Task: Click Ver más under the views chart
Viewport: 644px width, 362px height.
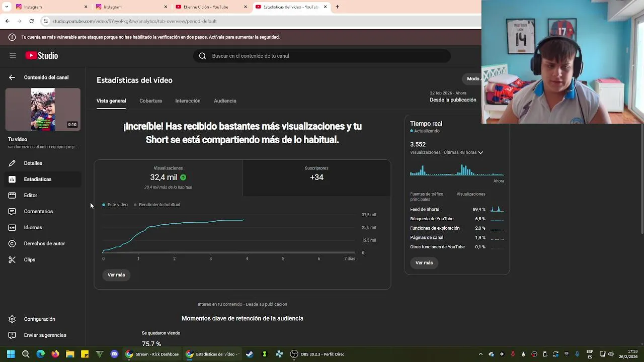Action: 116,275
